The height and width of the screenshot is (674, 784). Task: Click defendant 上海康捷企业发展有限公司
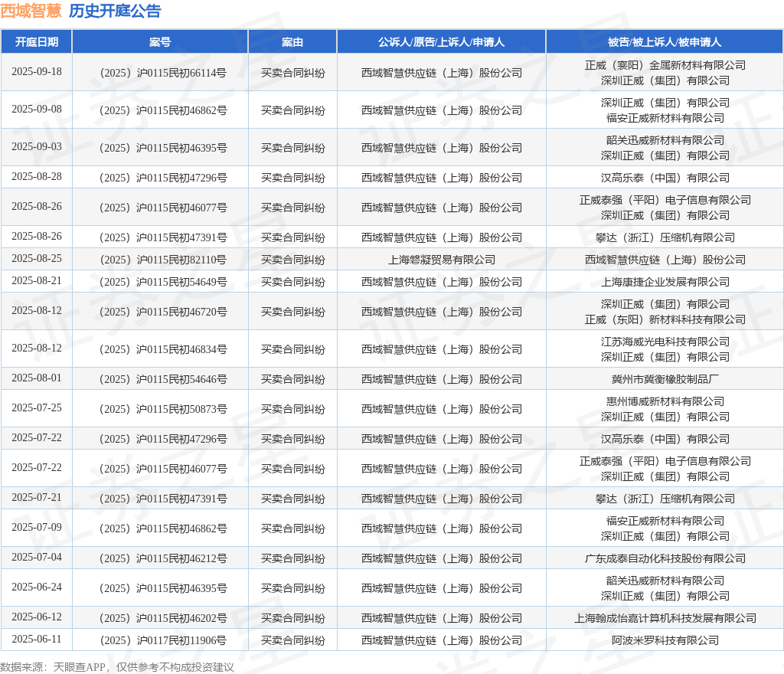[665, 282]
